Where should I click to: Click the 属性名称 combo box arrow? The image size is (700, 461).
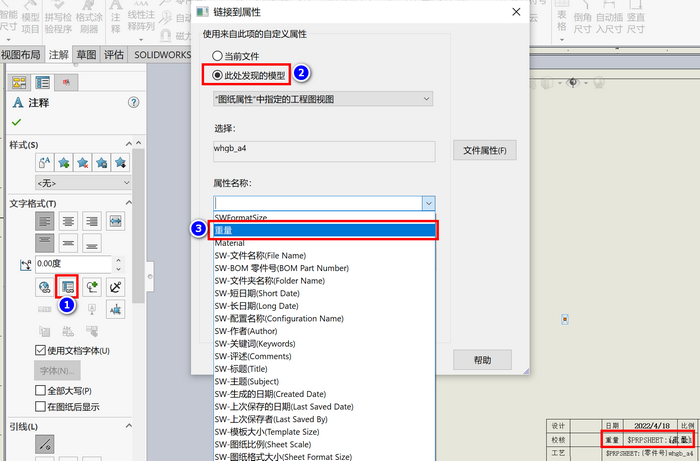point(429,204)
